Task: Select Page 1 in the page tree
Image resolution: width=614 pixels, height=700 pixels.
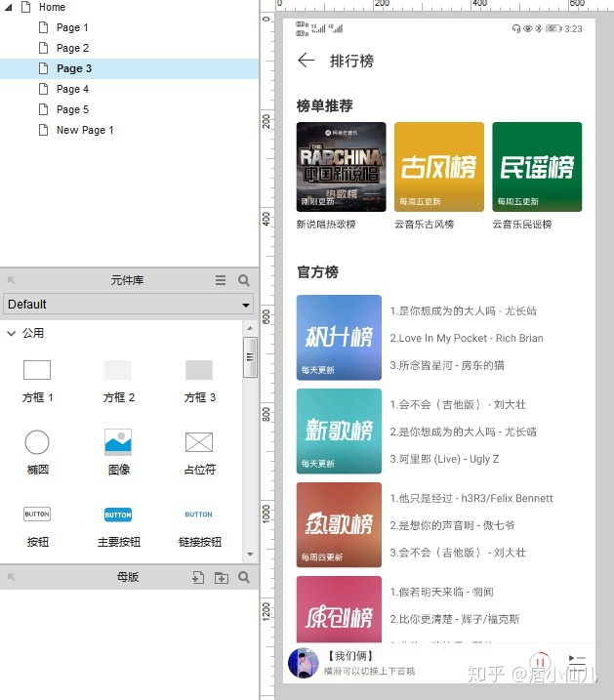Action: click(72, 27)
